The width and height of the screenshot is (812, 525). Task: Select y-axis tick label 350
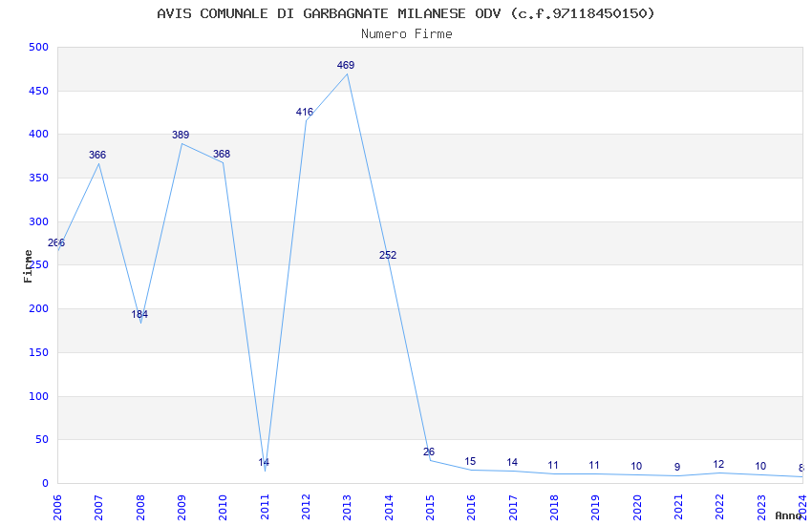click(x=38, y=178)
